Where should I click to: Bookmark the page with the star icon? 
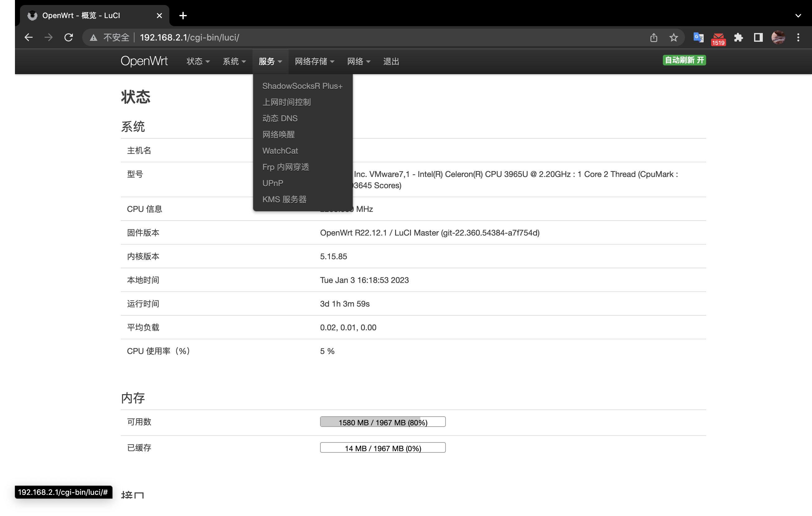[673, 37]
